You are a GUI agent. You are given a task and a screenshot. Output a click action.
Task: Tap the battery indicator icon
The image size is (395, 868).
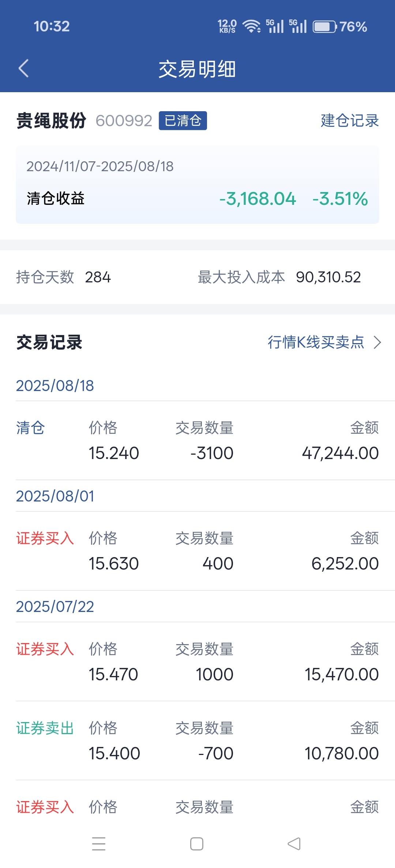(324, 27)
